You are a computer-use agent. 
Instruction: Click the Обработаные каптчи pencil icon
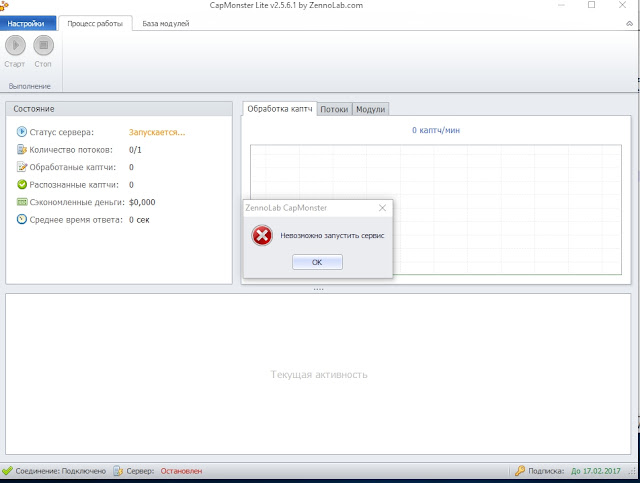(x=22, y=167)
